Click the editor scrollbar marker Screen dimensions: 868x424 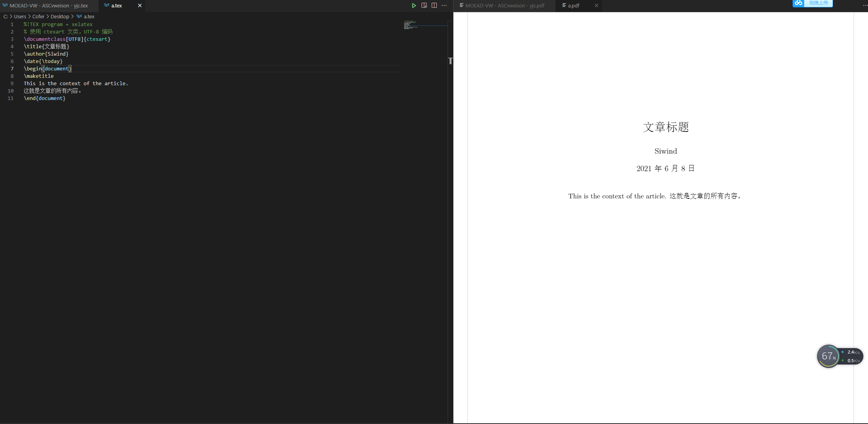(x=450, y=61)
